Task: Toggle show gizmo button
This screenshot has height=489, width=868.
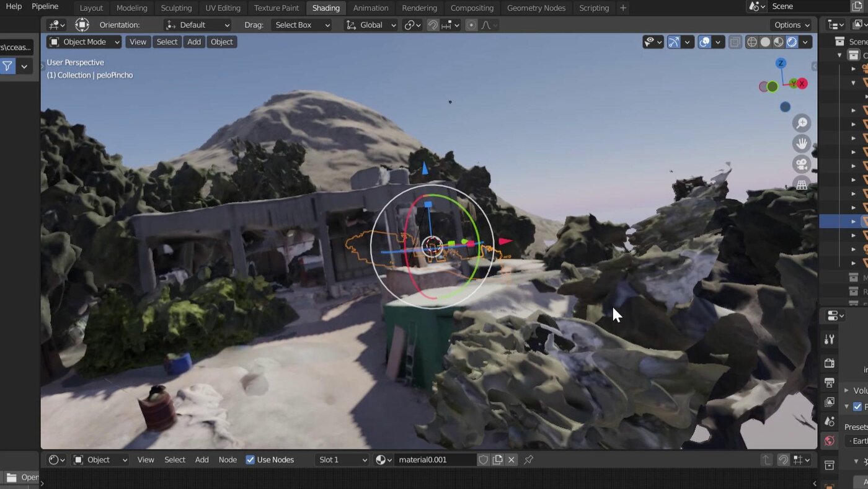Action: pos(673,42)
